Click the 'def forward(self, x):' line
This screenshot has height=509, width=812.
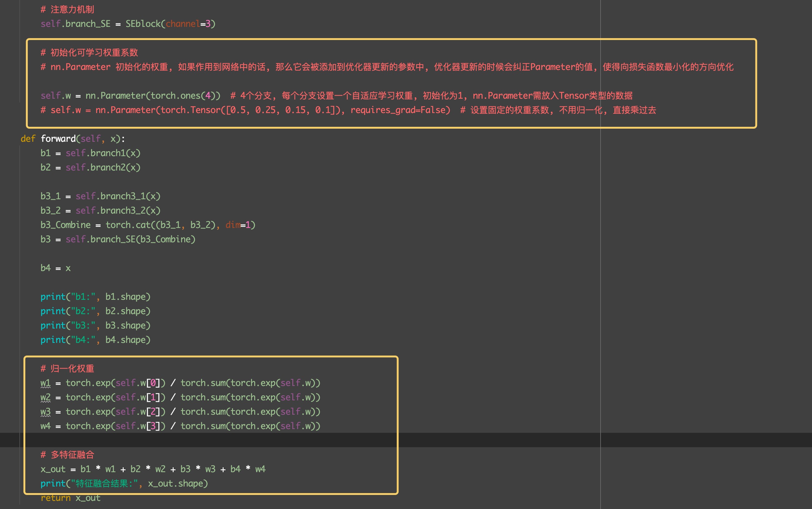[x=73, y=139]
